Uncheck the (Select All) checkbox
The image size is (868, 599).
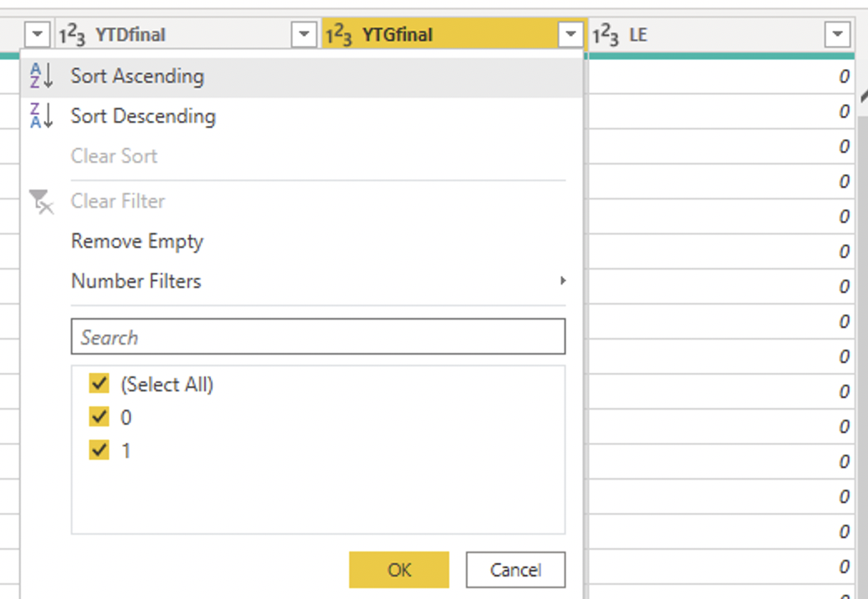coord(99,384)
